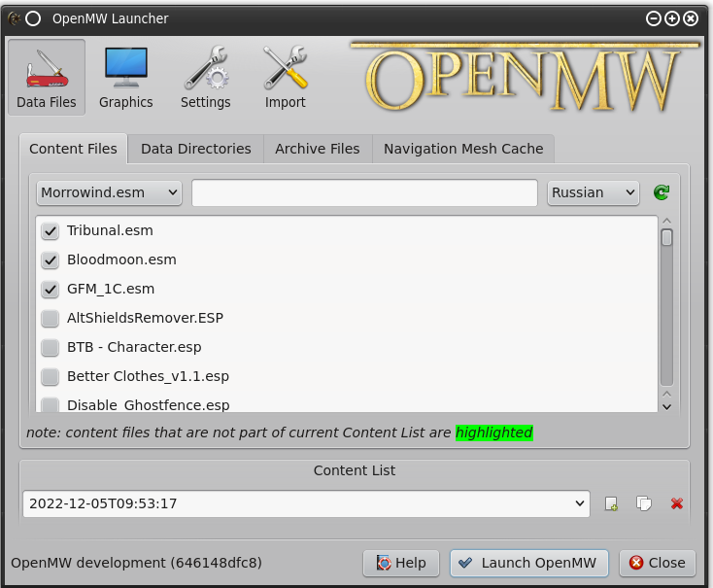The height and width of the screenshot is (588, 713).
Task: Clone the current content list
Action: tap(643, 503)
